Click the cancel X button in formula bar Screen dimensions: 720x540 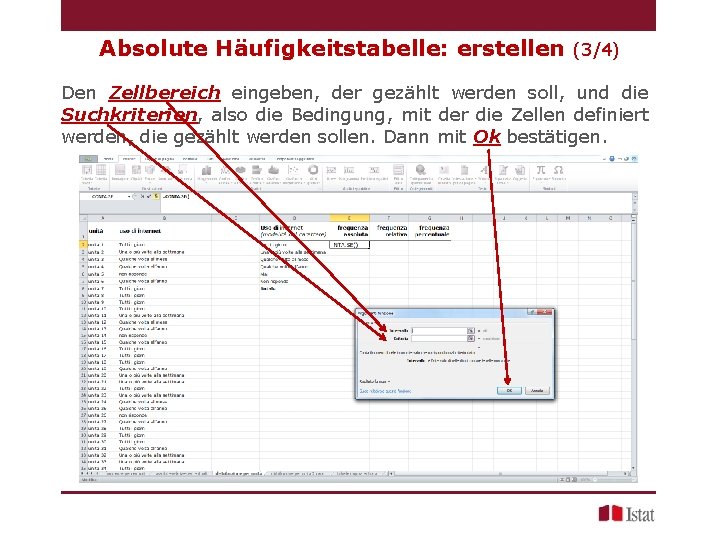[x=142, y=196]
